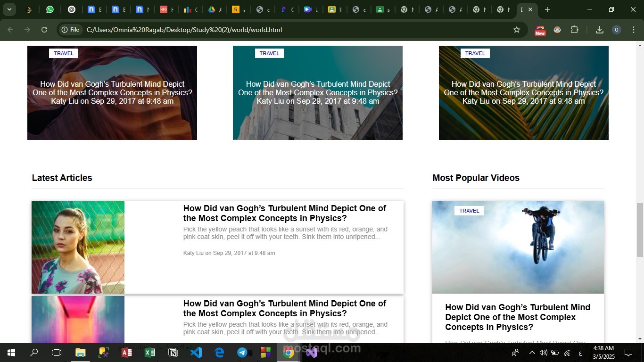
Task: Click the Latest Articles heading
Action: point(62,178)
